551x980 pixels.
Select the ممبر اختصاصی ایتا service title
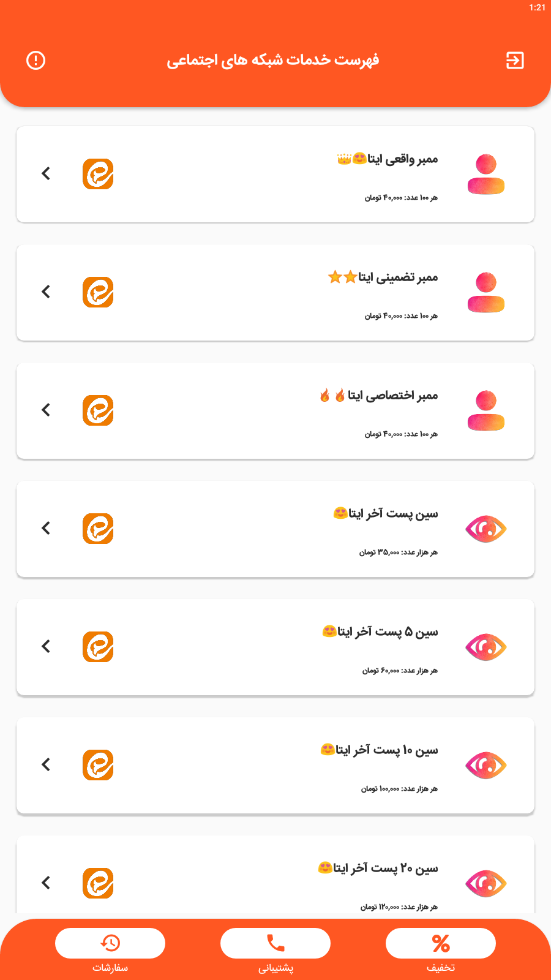[392, 396]
